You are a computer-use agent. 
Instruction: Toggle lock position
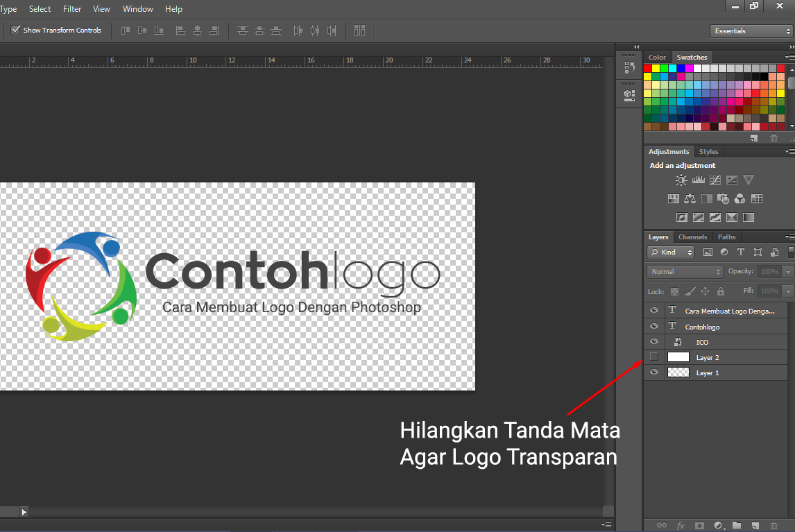[x=706, y=291]
